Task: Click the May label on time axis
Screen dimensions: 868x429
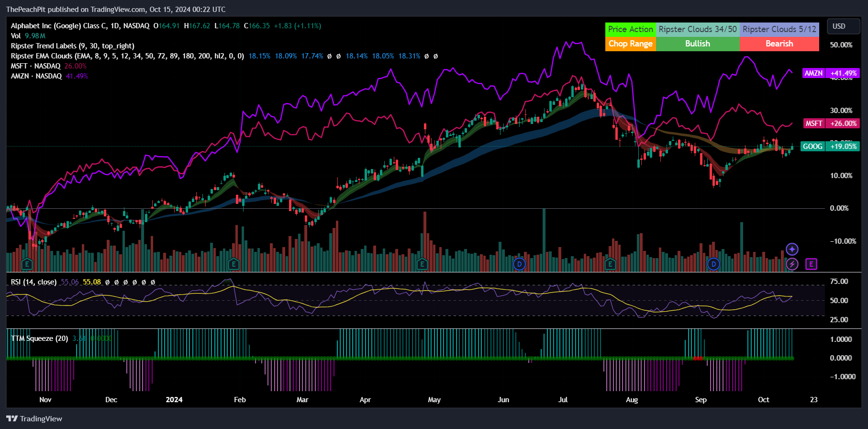Action: pyautogui.click(x=434, y=400)
